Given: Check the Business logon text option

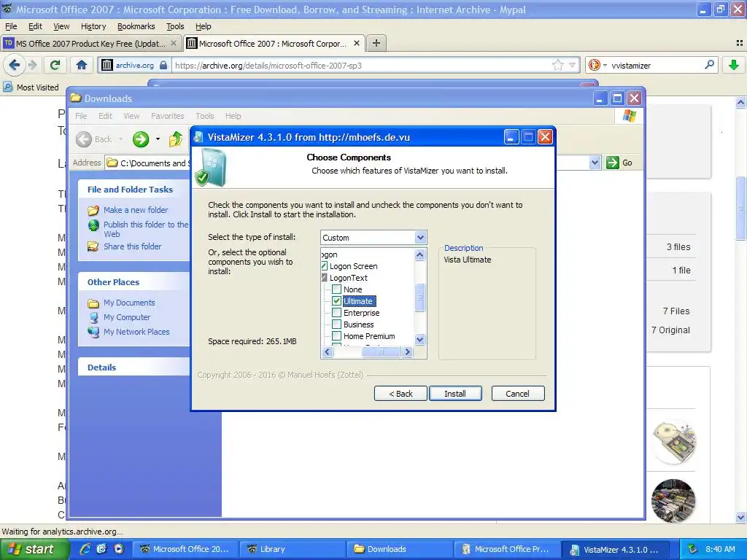Looking at the screenshot, I should coord(336,324).
